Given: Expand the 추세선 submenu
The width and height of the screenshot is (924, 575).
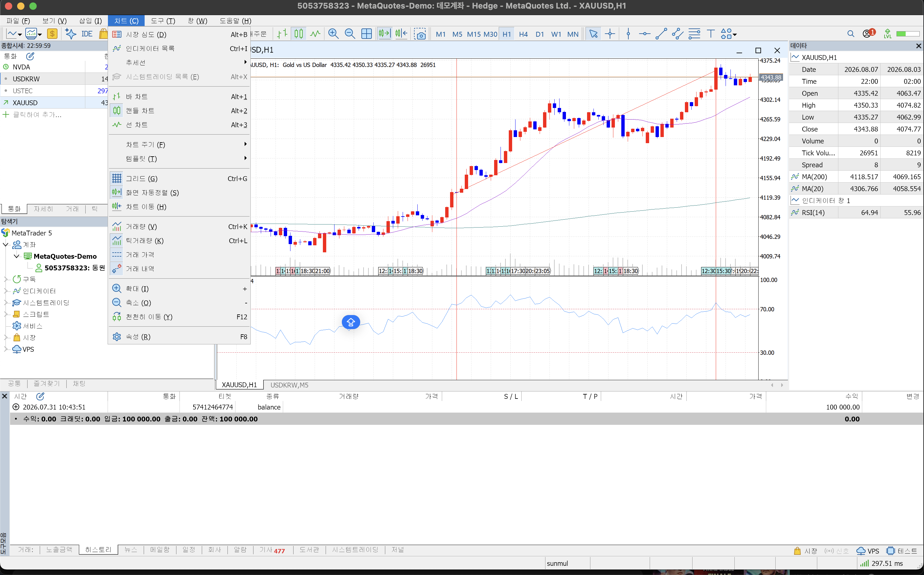Looking at the screenshot, I should (x=179, y=62).
